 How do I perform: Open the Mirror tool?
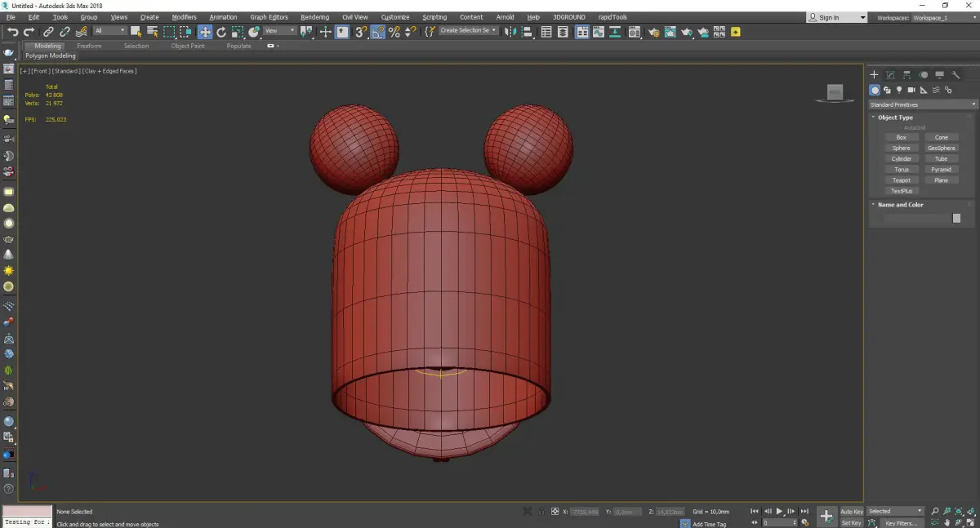pyautogui.click(x=510, y=32)
